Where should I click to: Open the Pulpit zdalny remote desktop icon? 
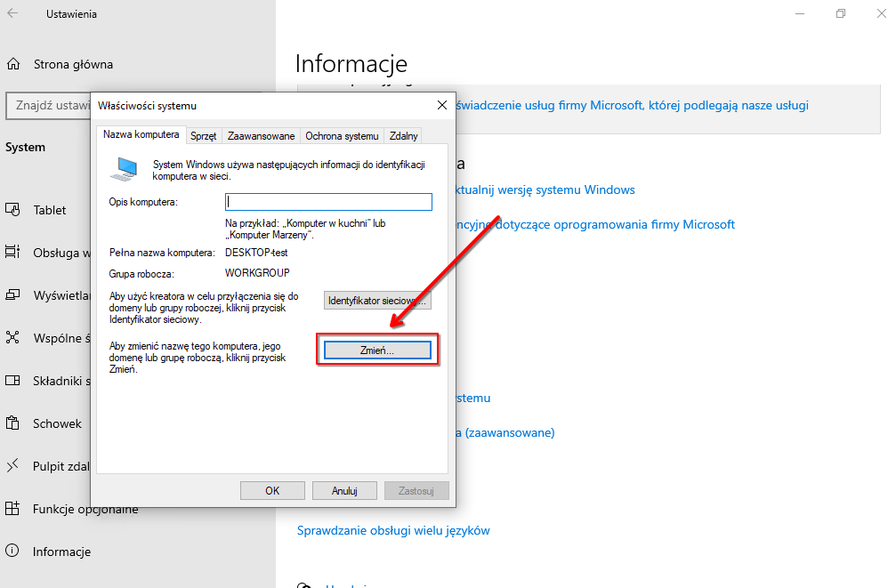[x=13, y=466]
